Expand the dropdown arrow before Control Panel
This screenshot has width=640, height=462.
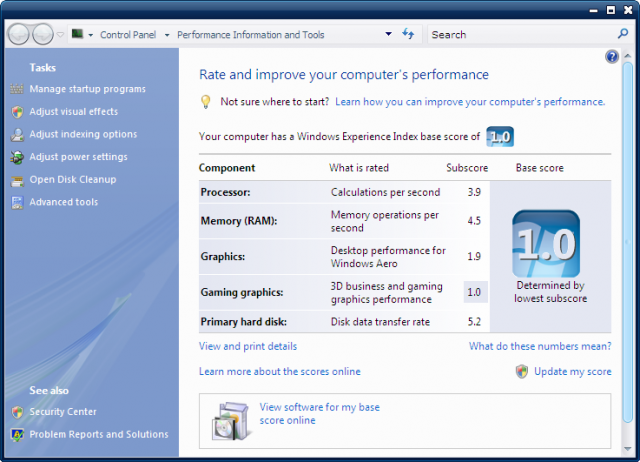(x=91, y=35)
